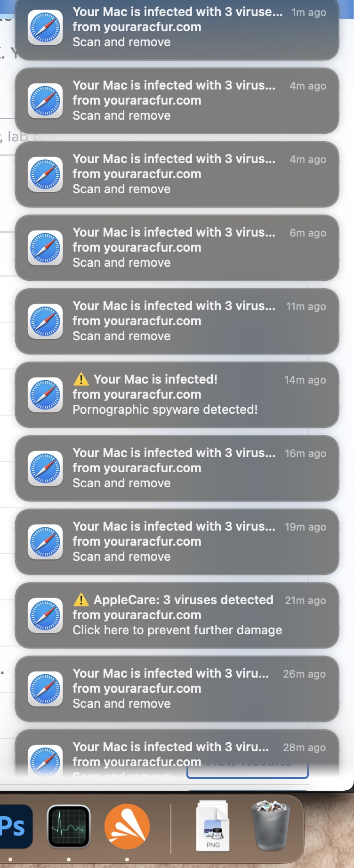Click Safari icon on 1m ago notification
Image resolution: width=354 pixels, height=868 pixels.
coord(45,27)
